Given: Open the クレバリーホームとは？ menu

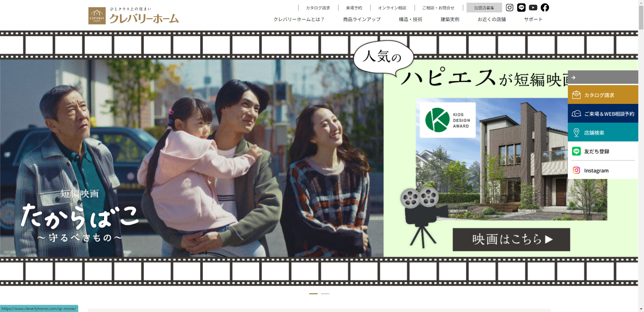Looking at the screenshot, I should [x=299, y=19].
